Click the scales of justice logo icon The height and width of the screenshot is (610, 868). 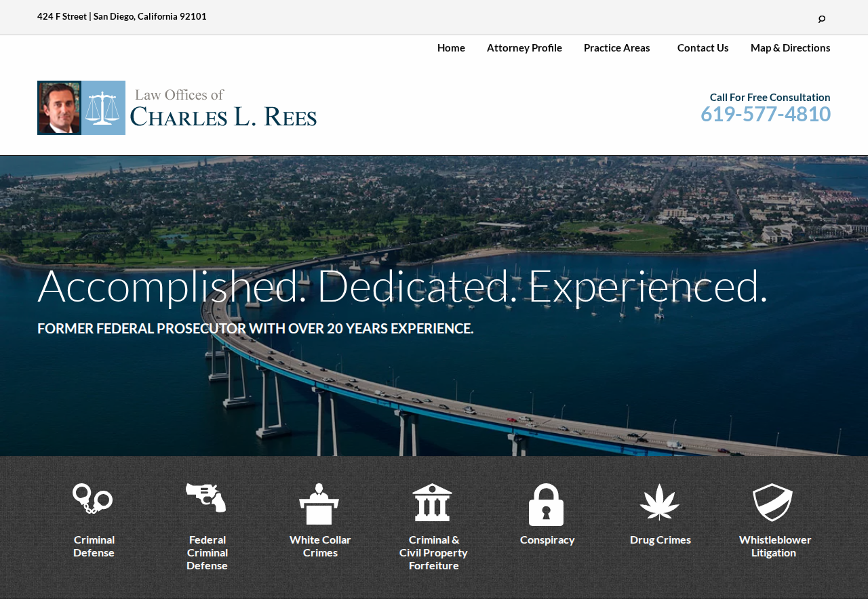(103, 108)
